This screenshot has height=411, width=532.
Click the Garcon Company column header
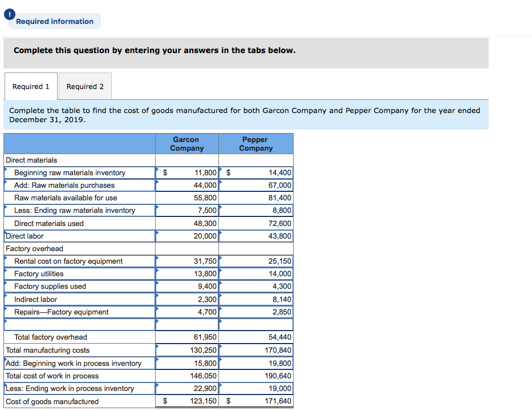click(187, 144)
